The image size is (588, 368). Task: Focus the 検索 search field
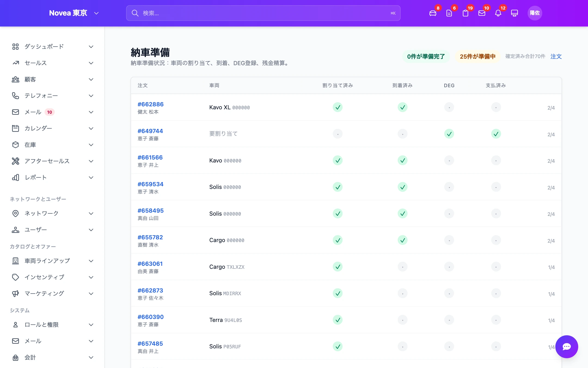[x=263, y=13]
